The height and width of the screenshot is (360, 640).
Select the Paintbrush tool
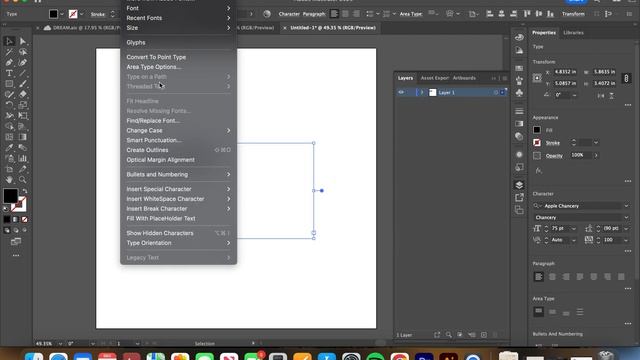pos(23,84)
